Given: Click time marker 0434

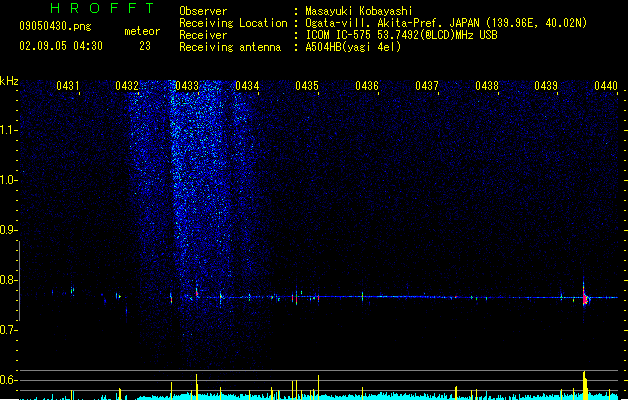Looking at the screenshot, I should 247,86.
